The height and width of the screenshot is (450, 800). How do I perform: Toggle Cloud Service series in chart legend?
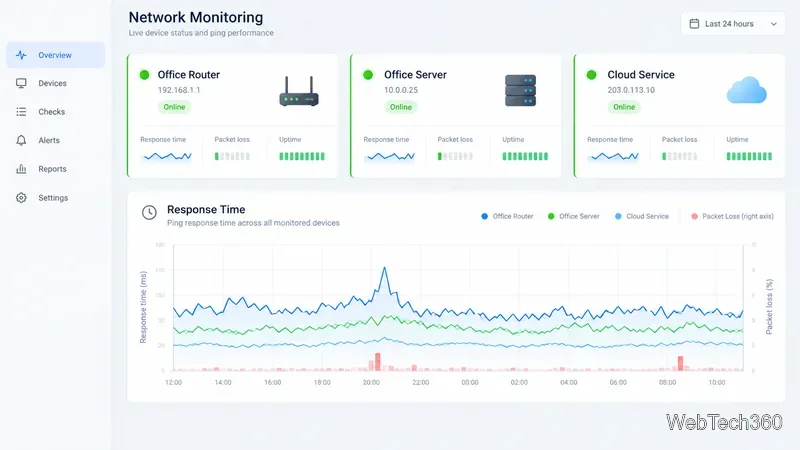[x=642, y=216]
